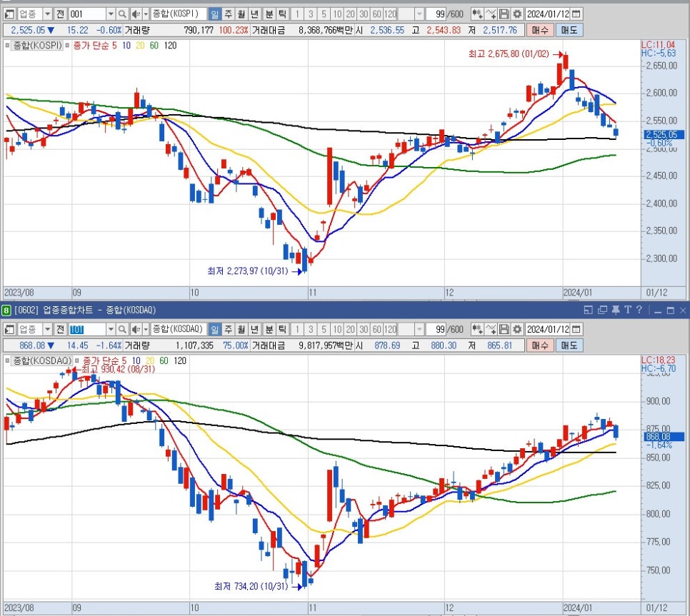This screenshot has height=616, width=690.
Task: Click the pin icon in the KOSDAQ title bar
Action: click(616, 310)
